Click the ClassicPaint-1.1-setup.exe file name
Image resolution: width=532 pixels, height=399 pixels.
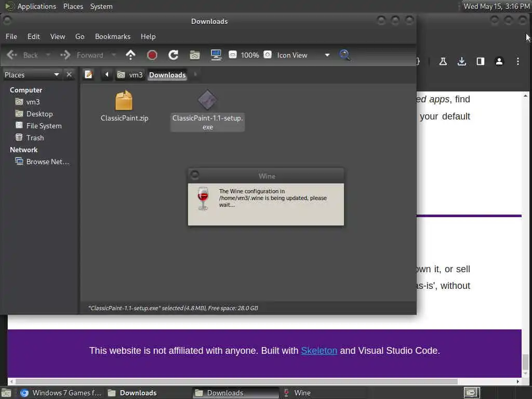tap(208, 123)
